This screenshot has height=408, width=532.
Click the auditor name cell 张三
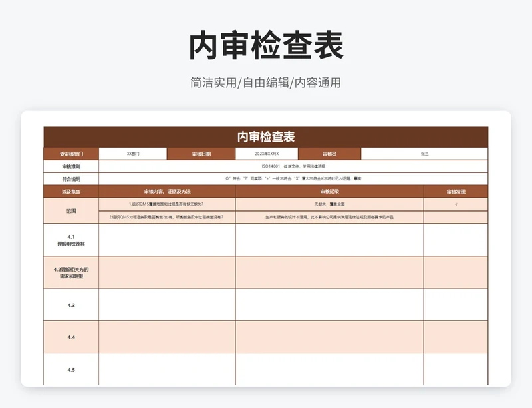tap(424, 154)
